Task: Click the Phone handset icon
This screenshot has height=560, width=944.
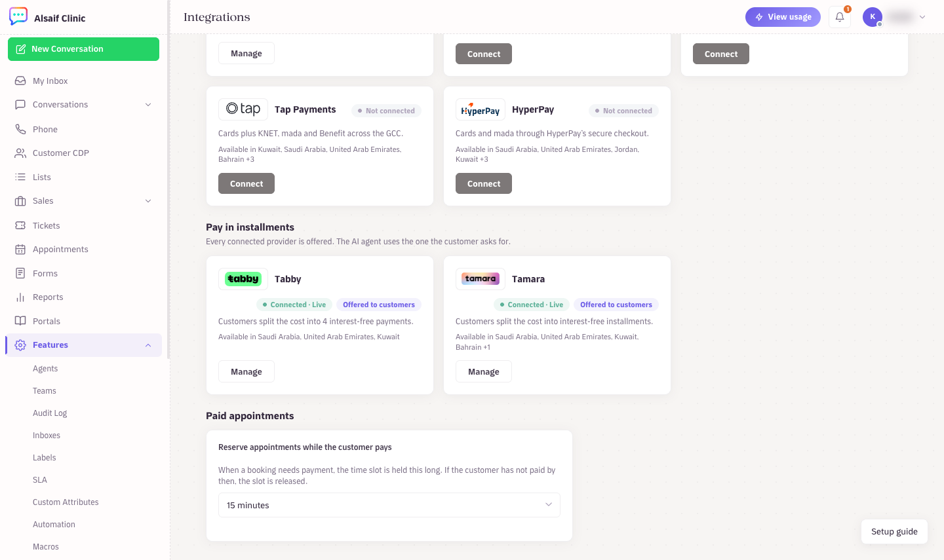Action: coord(20,129)
